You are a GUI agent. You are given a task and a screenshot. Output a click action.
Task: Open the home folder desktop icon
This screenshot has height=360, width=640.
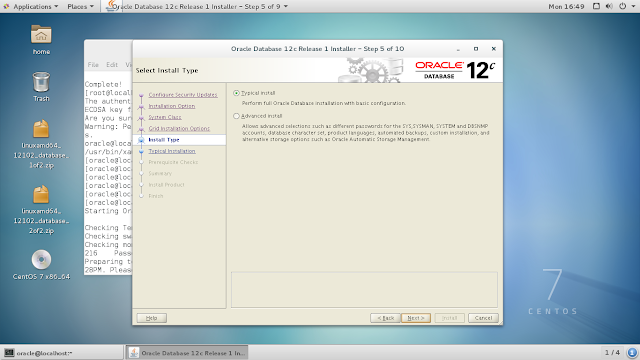pos(41,35)
